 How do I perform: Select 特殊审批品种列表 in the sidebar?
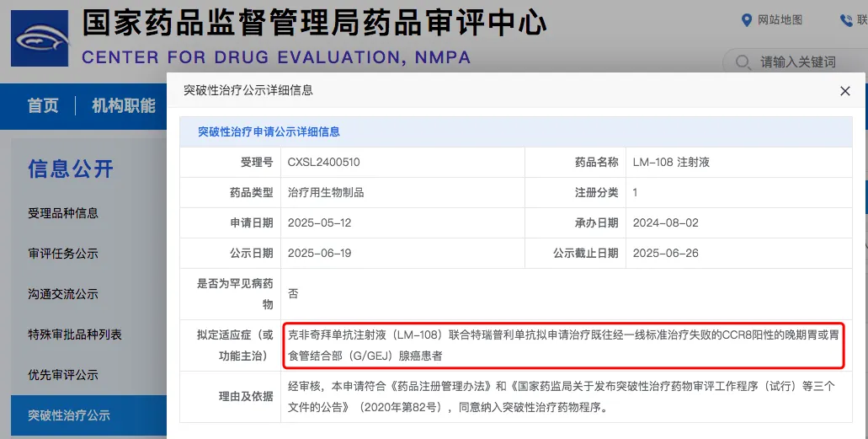click(75, 335)
